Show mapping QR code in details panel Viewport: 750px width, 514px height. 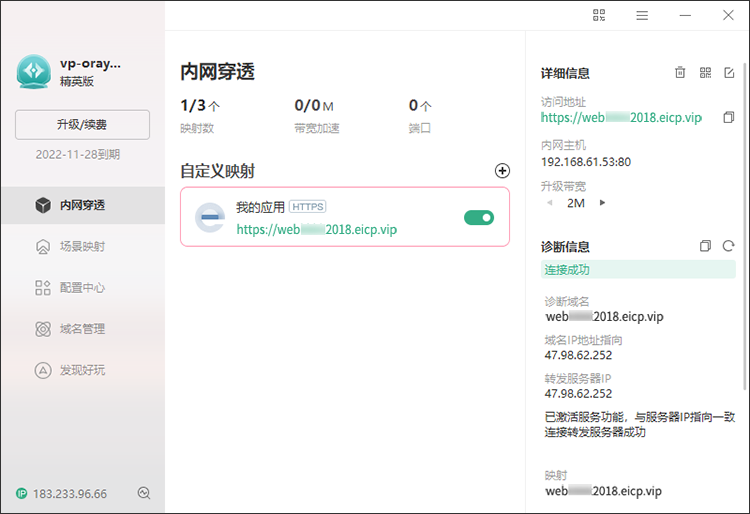point(705,73)
